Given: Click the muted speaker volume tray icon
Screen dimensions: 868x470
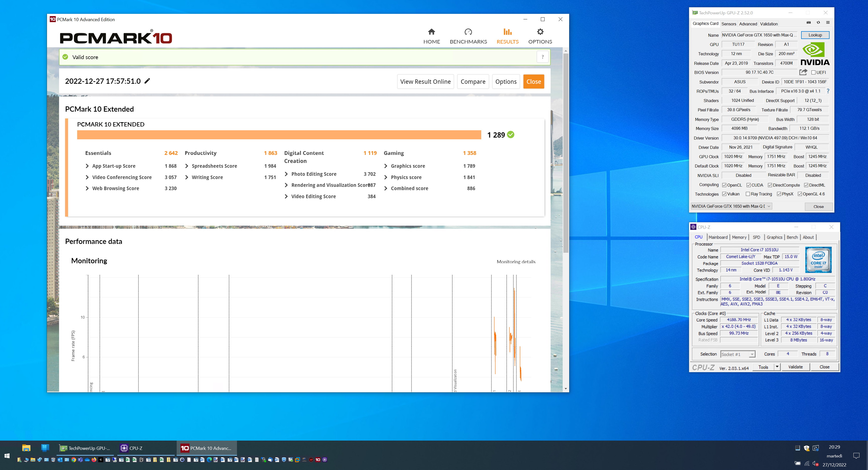Looking at the screenshot, I should 816,464.
